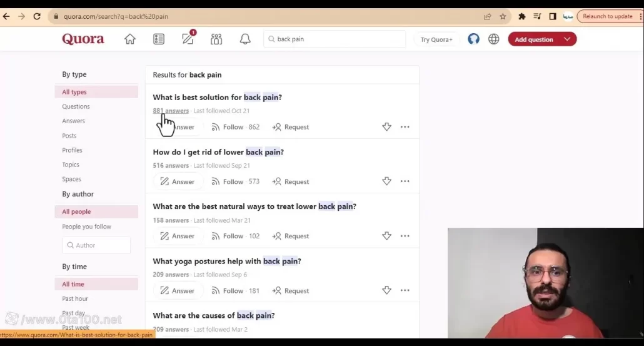The width and height of the screenshot is (644, 346).
Task: Click the 'Try Quora+' button
Action: coord(436,39)
